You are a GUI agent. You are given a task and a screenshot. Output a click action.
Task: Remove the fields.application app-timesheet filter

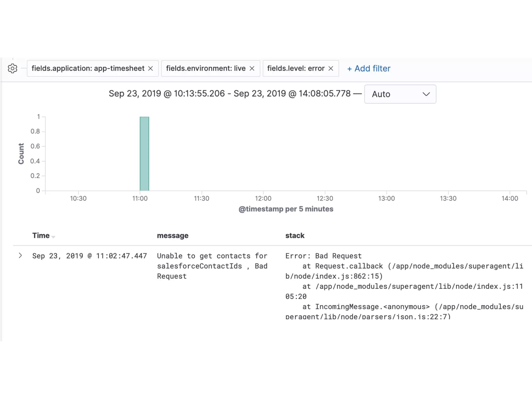[150, 68]
